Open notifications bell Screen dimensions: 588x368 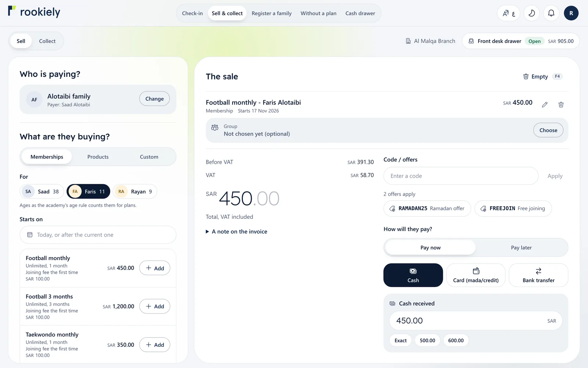point(551,13)
